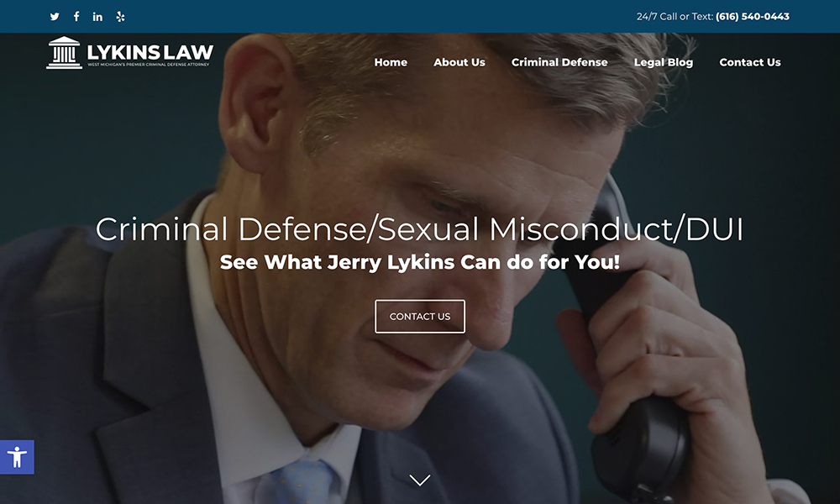840x504 pixels.
Task: Click the courthouse building logo icon
Action: (x=65, y=52)
